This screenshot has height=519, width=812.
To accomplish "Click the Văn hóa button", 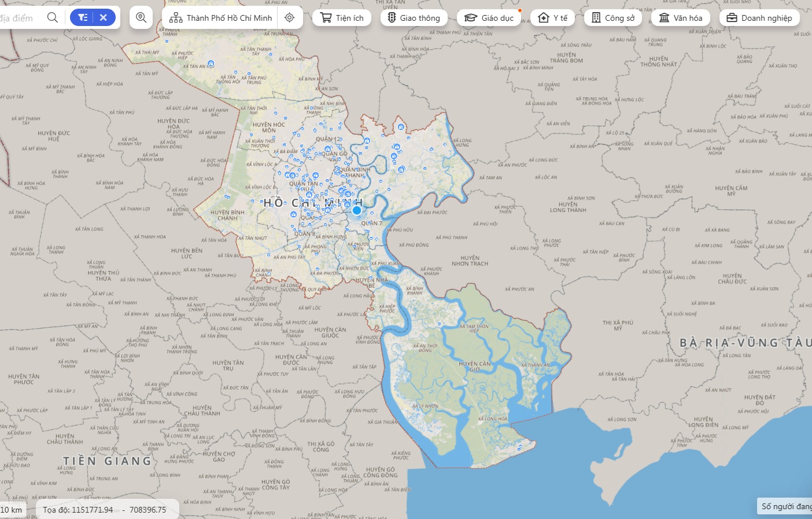I will [x=681, y=18].
